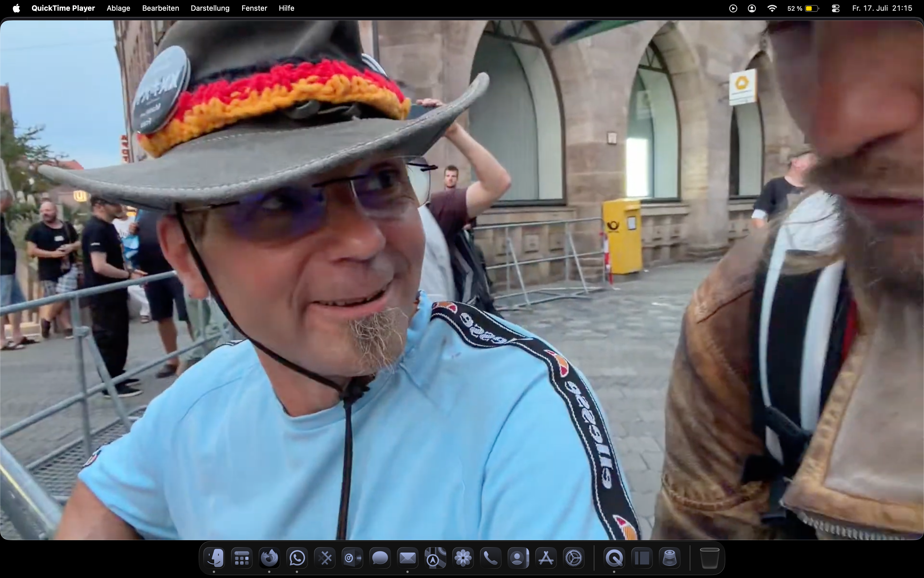Click the user account icon in menu bar

(x=752, y=8)
